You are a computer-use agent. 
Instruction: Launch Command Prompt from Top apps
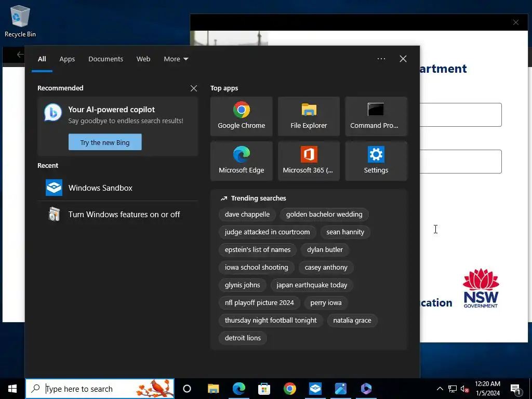click(x=376, y=116)
